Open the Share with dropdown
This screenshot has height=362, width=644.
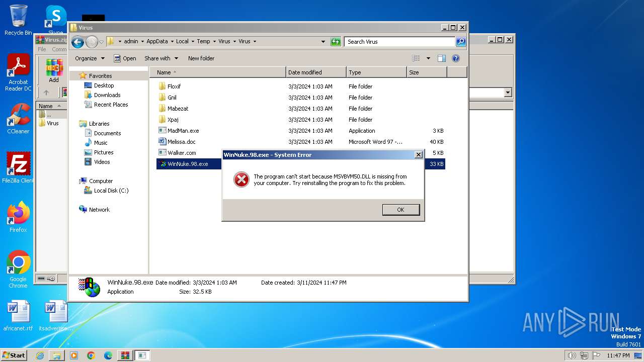pyautogui.click(x=161, y=58)
